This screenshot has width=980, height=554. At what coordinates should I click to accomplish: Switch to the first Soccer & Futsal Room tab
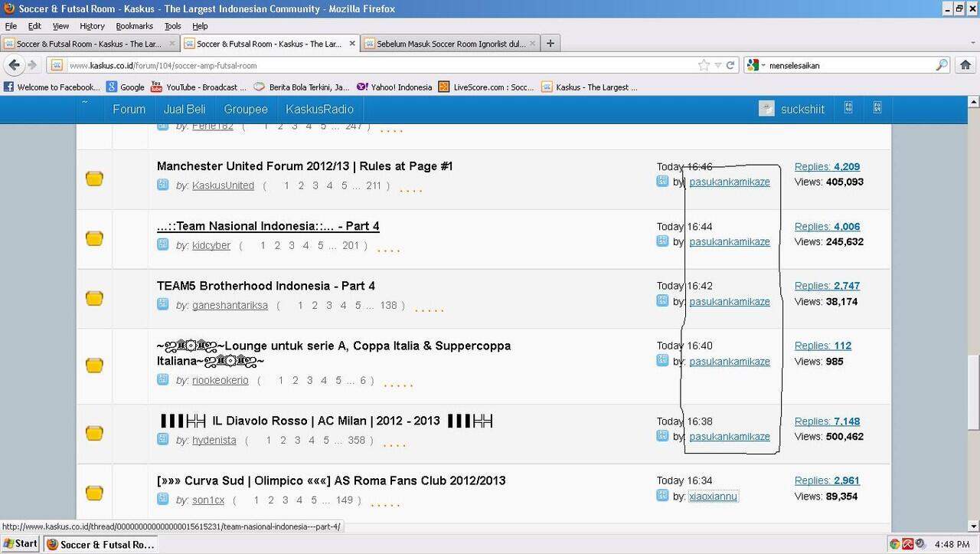[x=90, y=44]
